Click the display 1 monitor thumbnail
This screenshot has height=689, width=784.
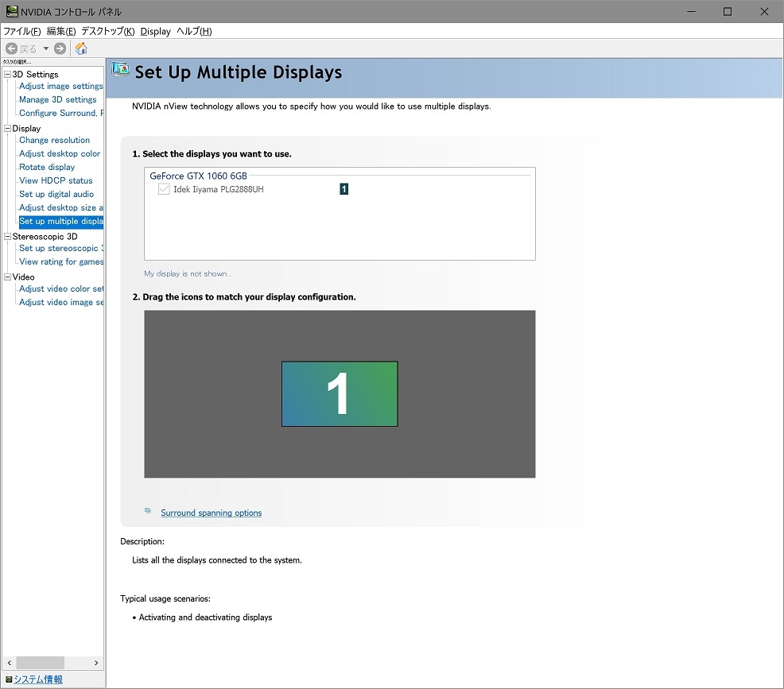click(x=340, y=393)
